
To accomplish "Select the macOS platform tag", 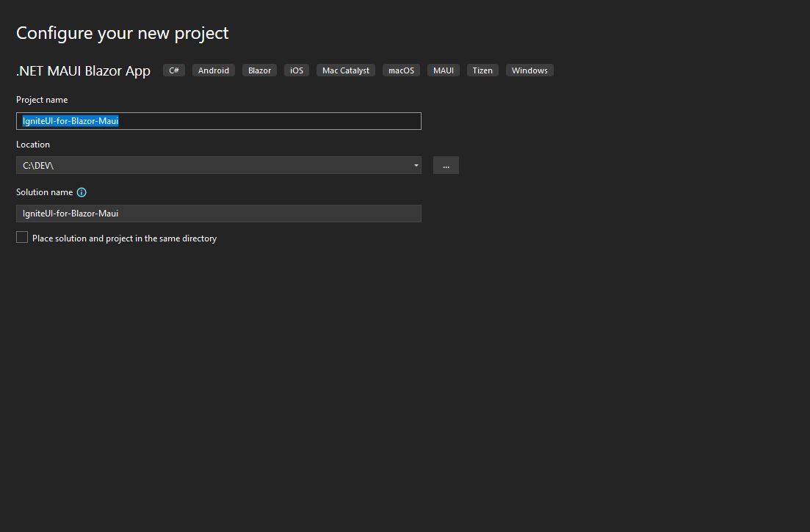I will (x=401, y=70).
